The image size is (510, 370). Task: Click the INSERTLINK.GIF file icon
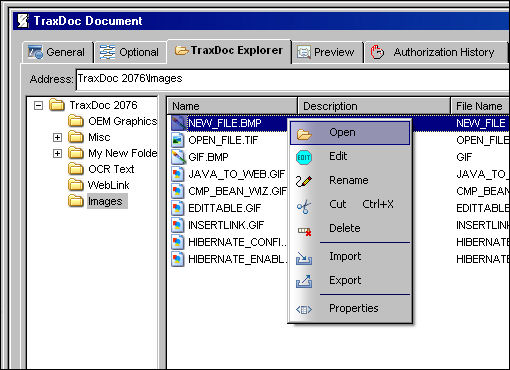(x=178, y=225)
